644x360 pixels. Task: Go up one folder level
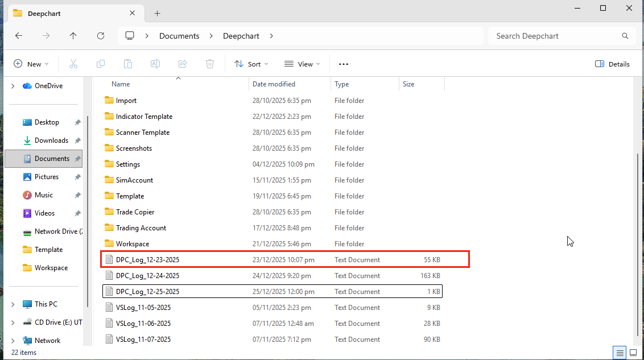coord(73,36)
